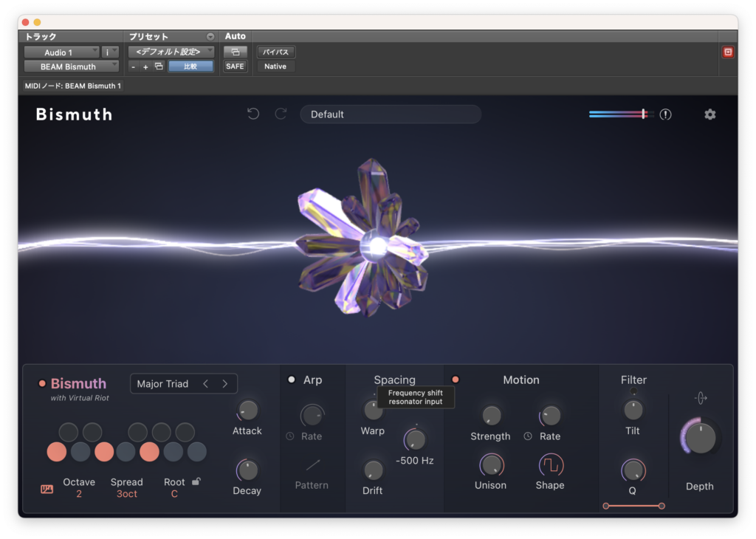The height and width of the screenshot is (539, 756).
Task: Click the バイパス bypass button
Action: [x=276, y=52]
